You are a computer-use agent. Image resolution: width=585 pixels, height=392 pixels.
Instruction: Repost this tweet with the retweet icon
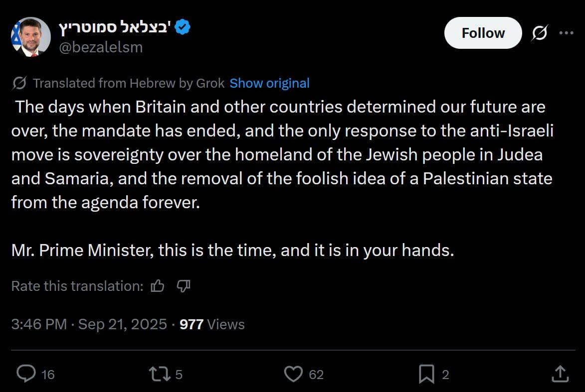point(159,374)
